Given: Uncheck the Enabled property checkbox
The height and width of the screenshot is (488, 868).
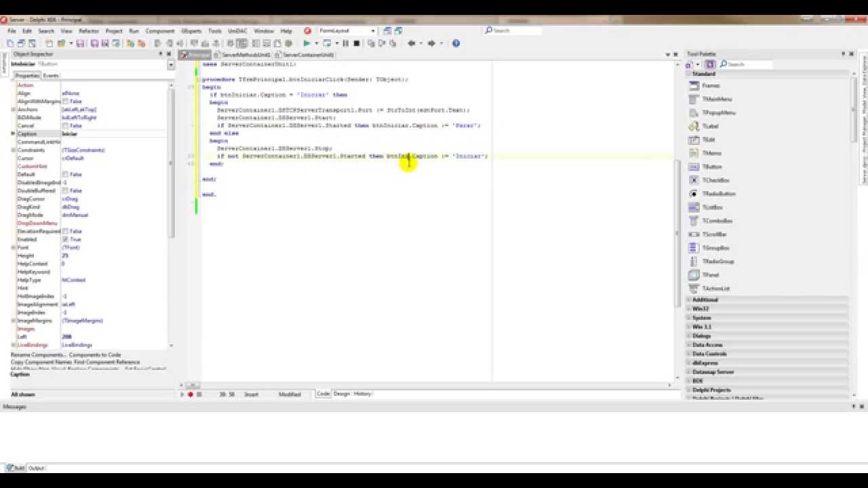Looking at the screenshot, I should click(x=65, y=240).
